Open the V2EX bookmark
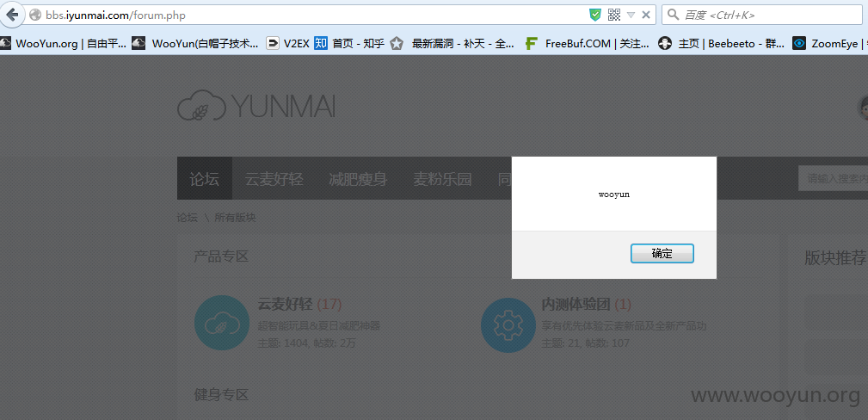The height and width of the screenshot is (420, 868). [287, 43]
